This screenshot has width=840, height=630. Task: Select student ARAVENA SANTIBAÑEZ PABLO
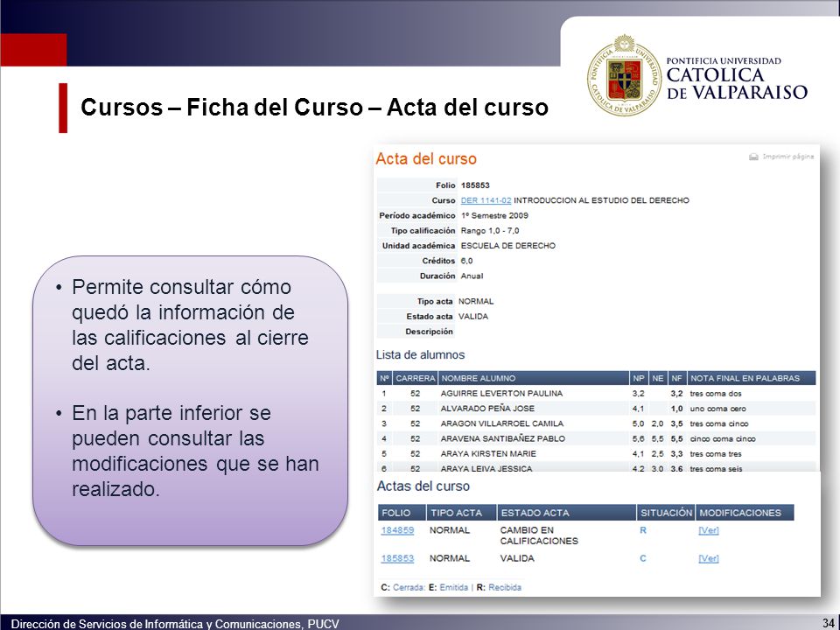(x=502, y=438)
